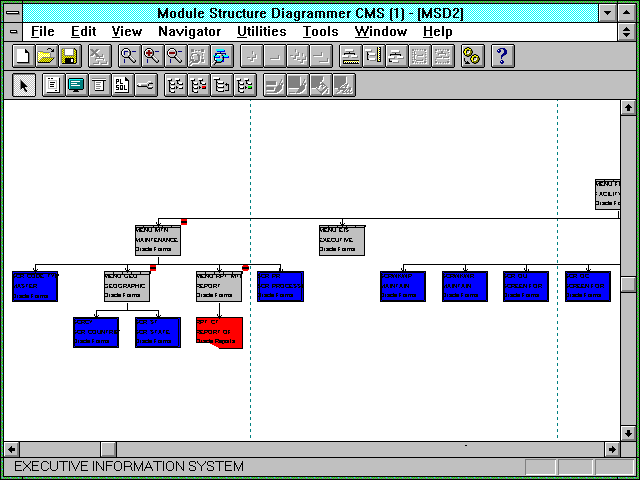The height and width of the screenshot is (480, 640).
Task: Open the Utilities menu
Action: coord(262,32)
